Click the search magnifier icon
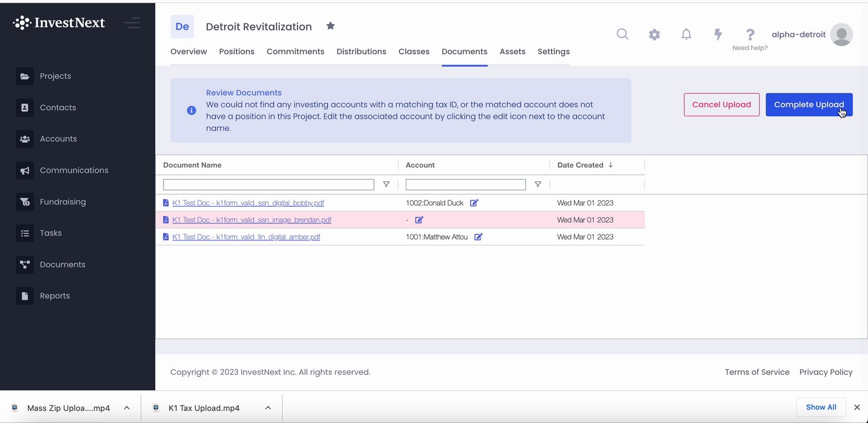The height and width of the screenshot is (423, 868). click(x=622, y=35)
